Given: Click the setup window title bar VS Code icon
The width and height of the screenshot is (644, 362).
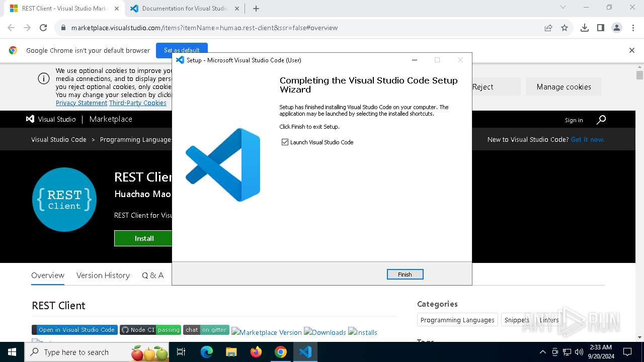Looking at the screenshot, I should point(180,60).
